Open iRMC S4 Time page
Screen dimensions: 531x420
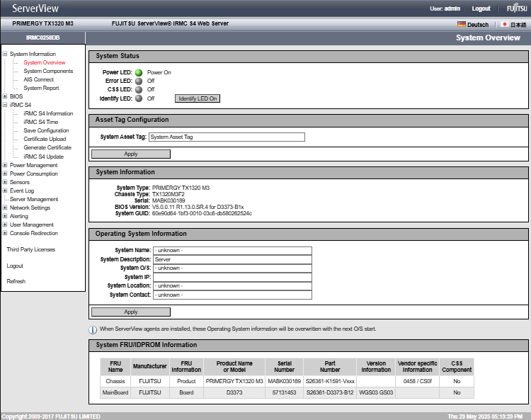41,122
